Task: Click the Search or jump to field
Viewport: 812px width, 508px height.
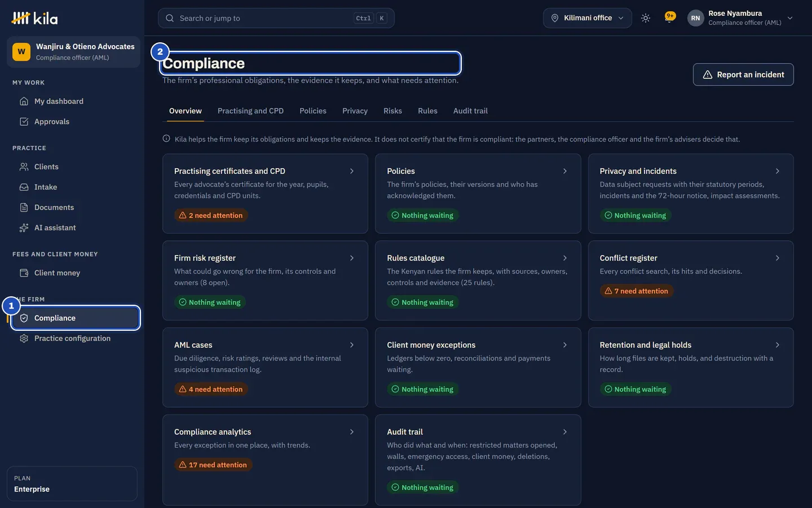Action: (276, 18)
